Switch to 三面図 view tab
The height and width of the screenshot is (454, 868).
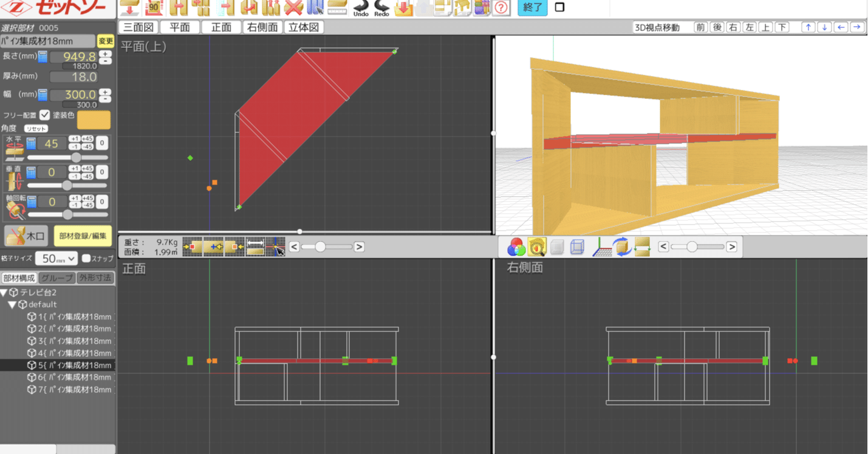click(x=138, y=27)
